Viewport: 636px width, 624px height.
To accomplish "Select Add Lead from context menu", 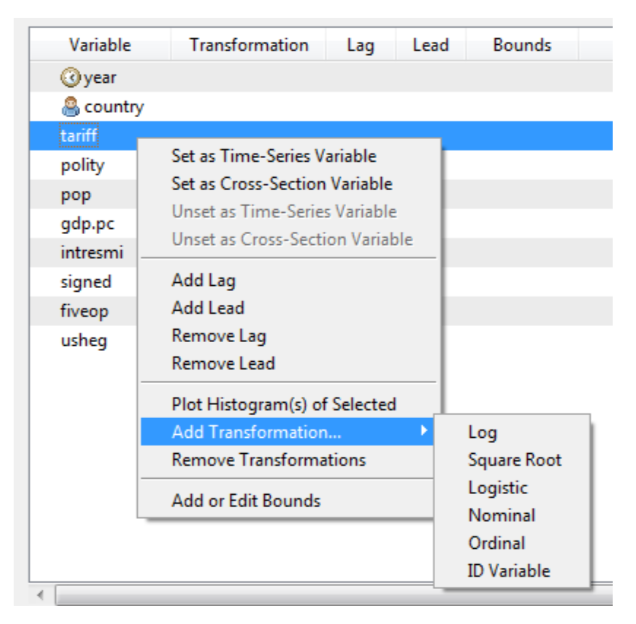I will click(x=207, y=308).
